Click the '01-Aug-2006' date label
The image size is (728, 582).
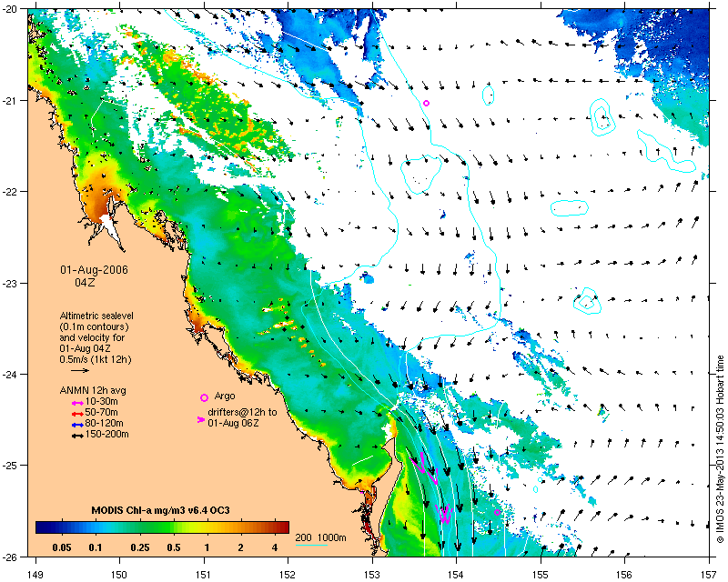pos(95,270)
